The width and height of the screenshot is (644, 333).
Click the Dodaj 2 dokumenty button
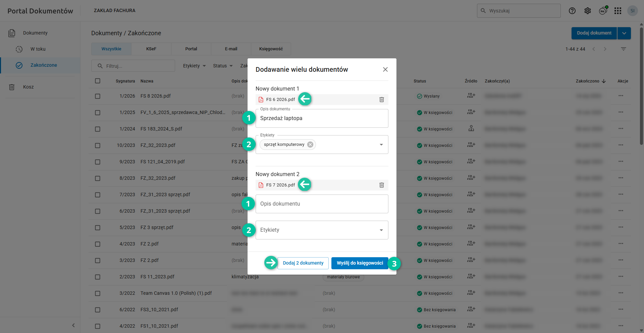click(x=303, y=263)
